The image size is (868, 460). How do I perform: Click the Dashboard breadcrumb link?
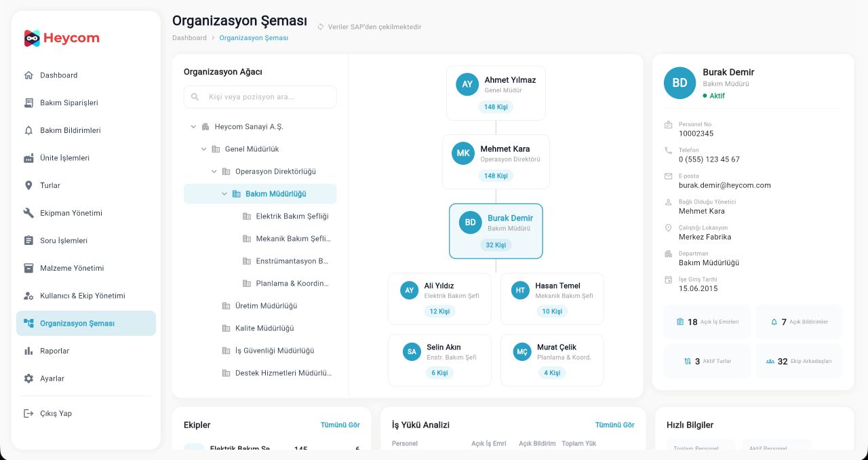click(189, 38)
